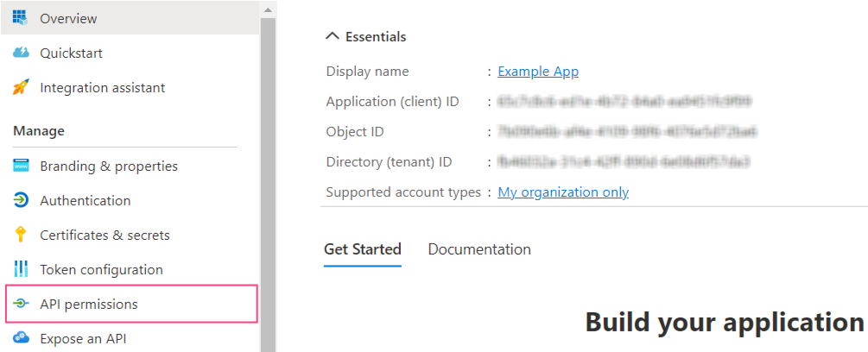This screenshot has width=868, height=352.
Task: Click the Quickstart cloud icon
Action: pos(21,53)
